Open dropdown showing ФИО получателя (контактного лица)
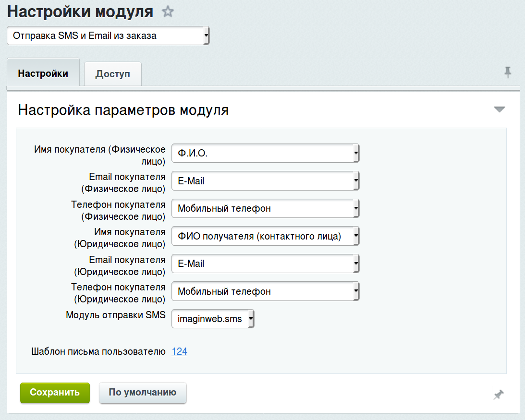525x420 pixels. point(266,236)
